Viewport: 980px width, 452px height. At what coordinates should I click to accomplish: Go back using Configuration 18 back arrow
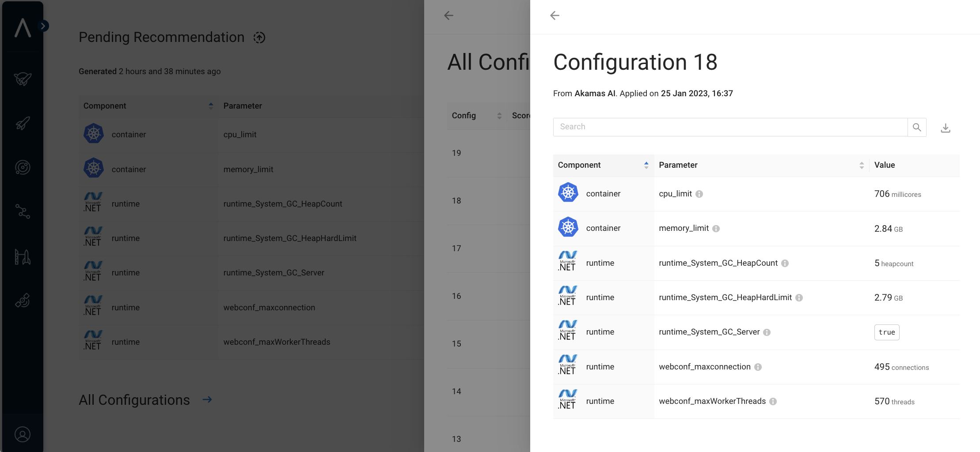coord(555,16)
